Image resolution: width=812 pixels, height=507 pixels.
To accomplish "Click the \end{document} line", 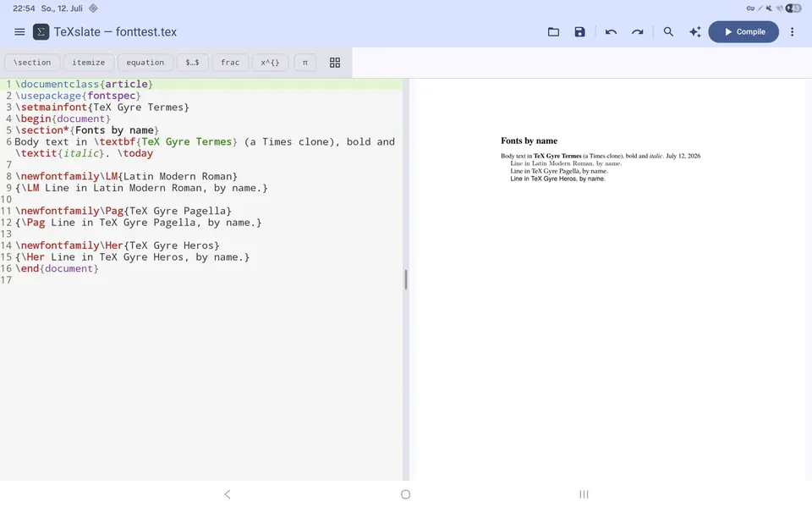I will 57,268.
